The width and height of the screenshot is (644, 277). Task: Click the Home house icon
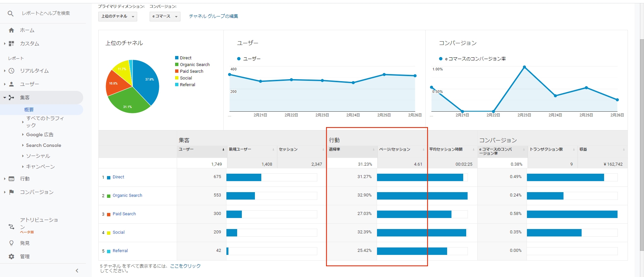pos(11,30)
